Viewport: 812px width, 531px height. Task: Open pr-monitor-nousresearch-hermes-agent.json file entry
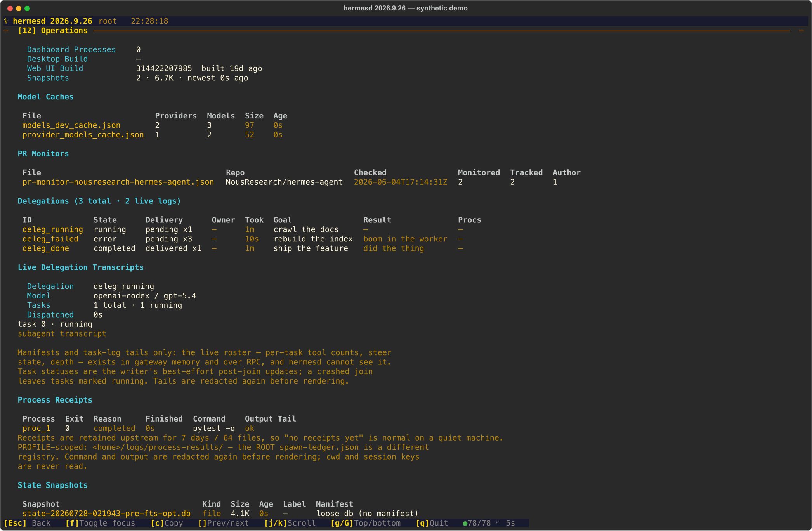118,182
